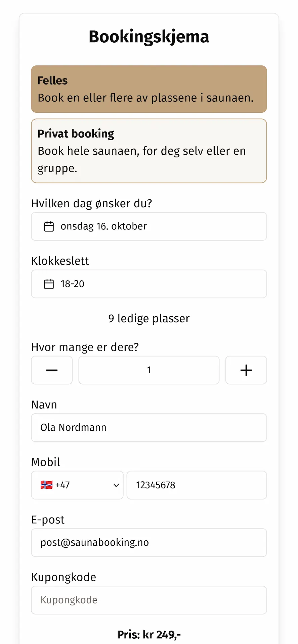Image resolution: width=298 pixels, height=644 pixels.
Task: Click the mobile number field showing 12345678
Action: (x=197, y=485)
